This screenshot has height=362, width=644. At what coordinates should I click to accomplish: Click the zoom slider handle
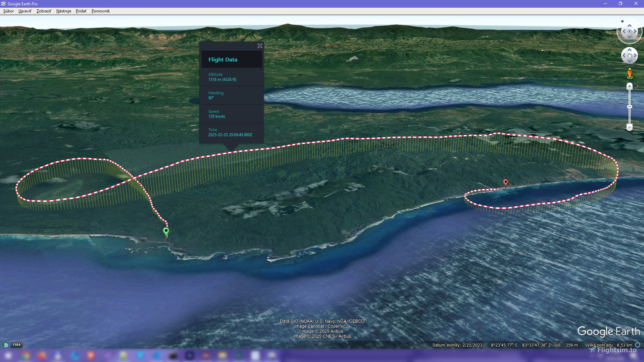coord(630,106)
